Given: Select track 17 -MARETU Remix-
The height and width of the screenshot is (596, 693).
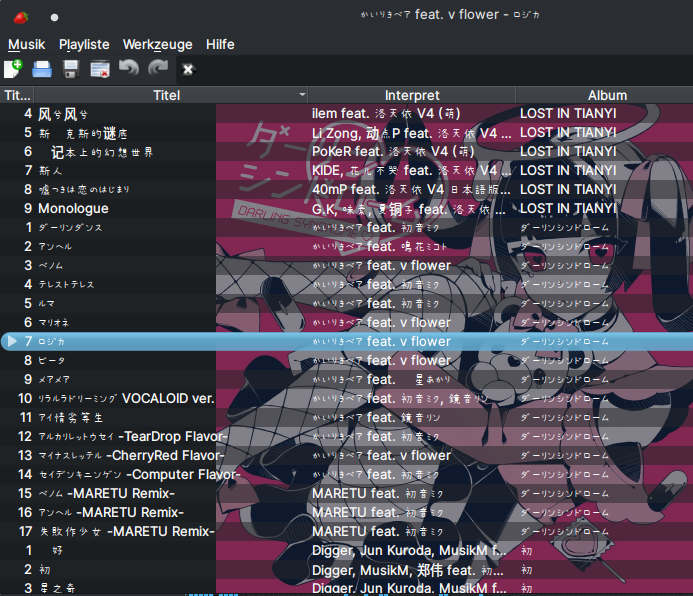Looking at the screenshot, I should [x=127, y=531].
